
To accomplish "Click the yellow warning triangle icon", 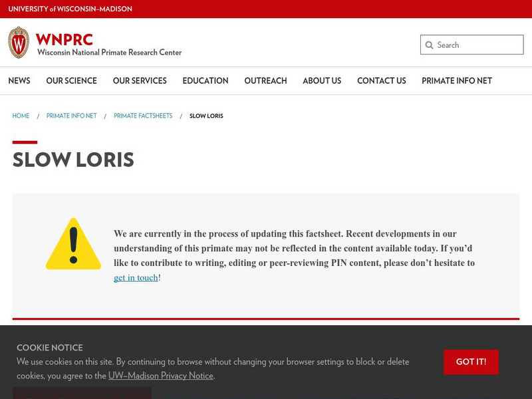I will (x=73, y=244).
